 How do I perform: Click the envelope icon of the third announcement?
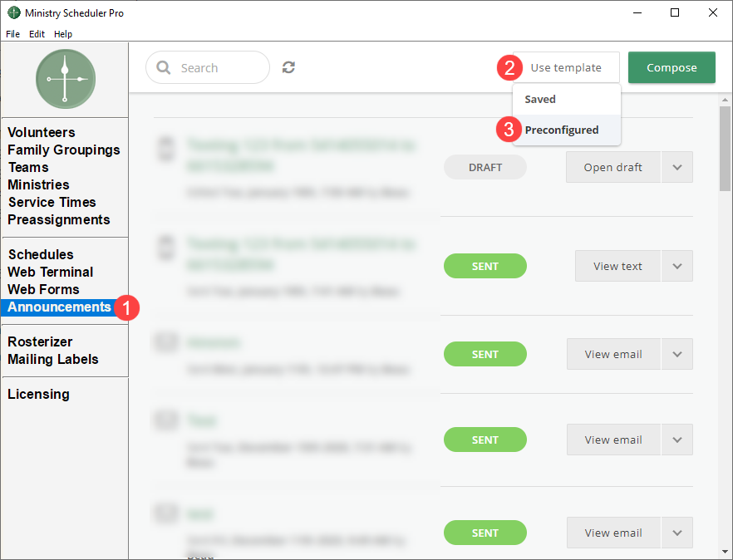pyautogui.click(x=165, y=341)
